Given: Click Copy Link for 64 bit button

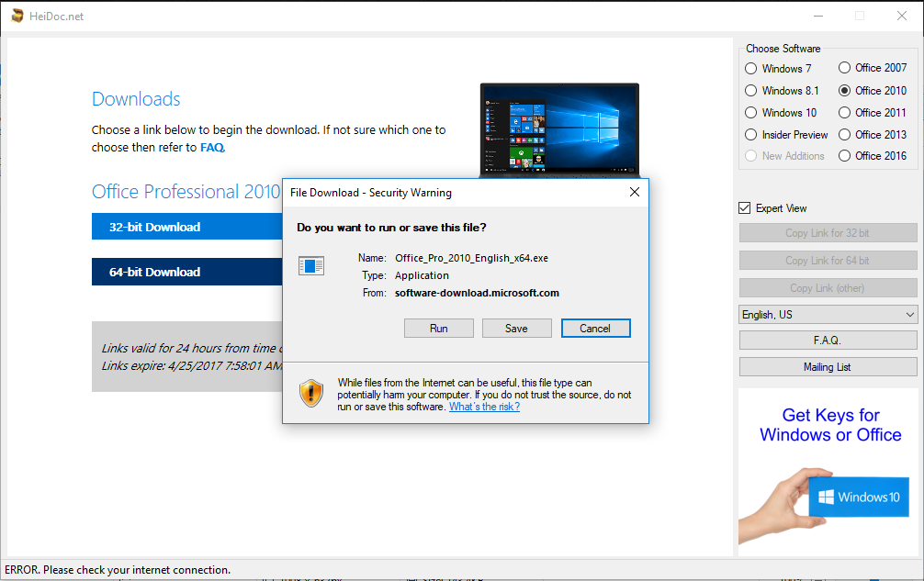Looking at the screenshot, I should 828,260.
